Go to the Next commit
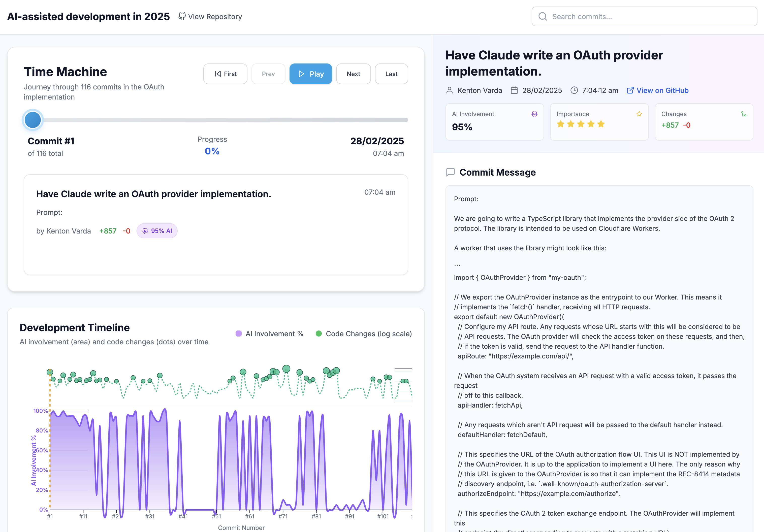This screenshot has width=764, height=532. click(x=353, y=74)
